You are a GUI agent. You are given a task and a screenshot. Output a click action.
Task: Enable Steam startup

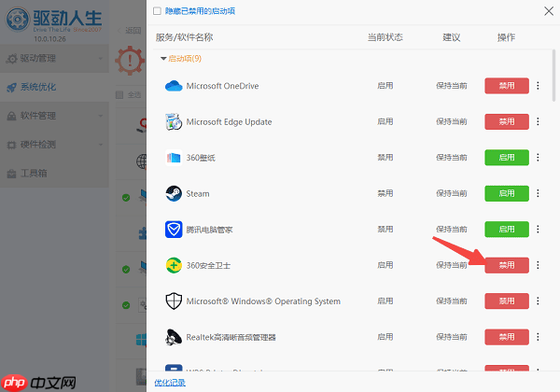point(507,193)
